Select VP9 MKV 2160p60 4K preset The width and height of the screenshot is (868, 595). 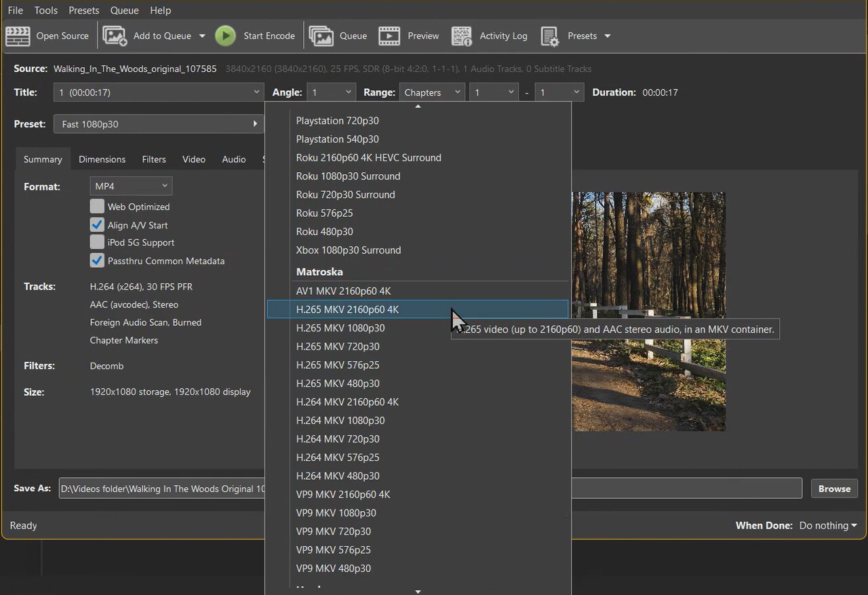(418, 495)
